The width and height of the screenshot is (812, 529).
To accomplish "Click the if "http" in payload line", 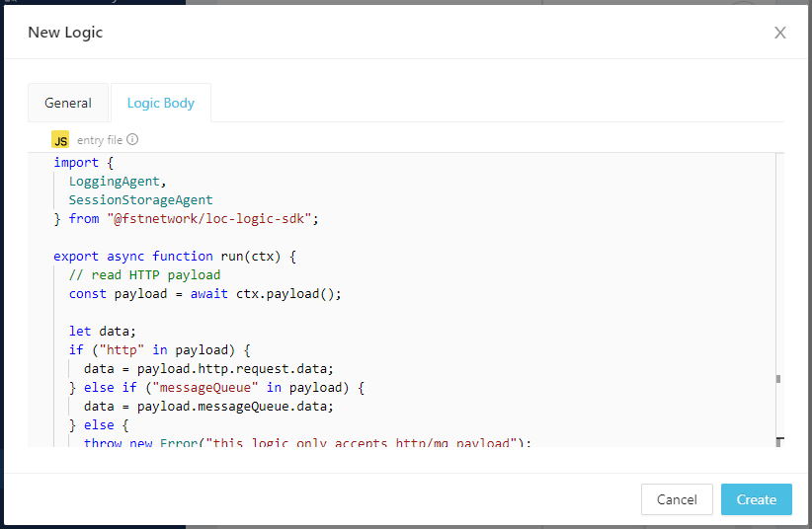I will tap(160, 350).
